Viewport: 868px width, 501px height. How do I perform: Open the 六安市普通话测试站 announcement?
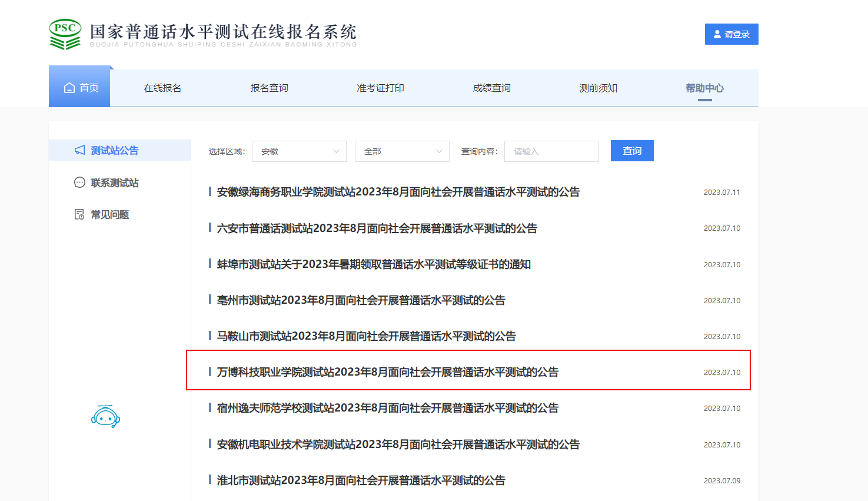377,228
